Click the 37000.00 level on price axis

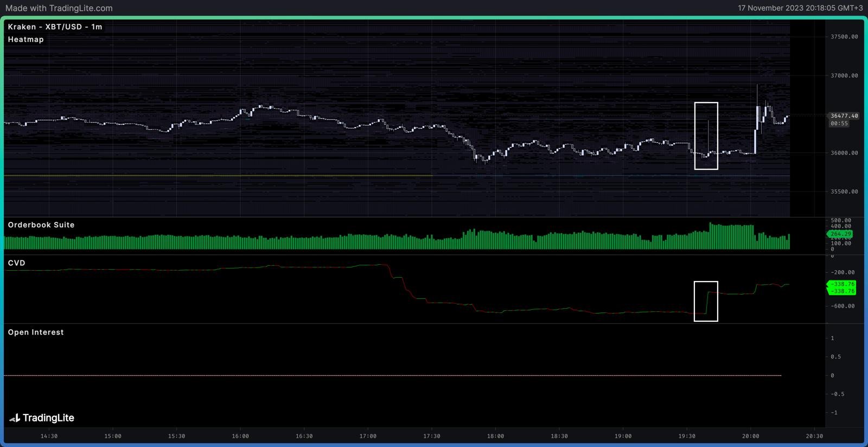point(844,75)
